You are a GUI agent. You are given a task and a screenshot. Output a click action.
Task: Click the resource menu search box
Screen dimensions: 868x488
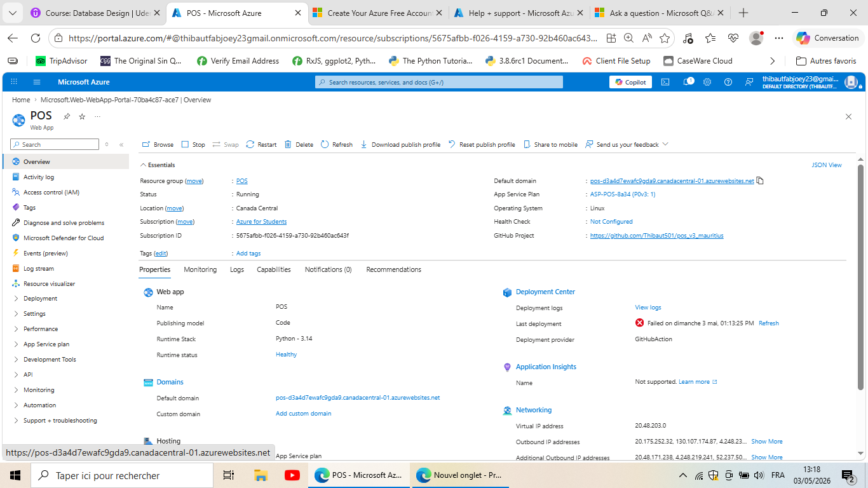pos(55,144)
